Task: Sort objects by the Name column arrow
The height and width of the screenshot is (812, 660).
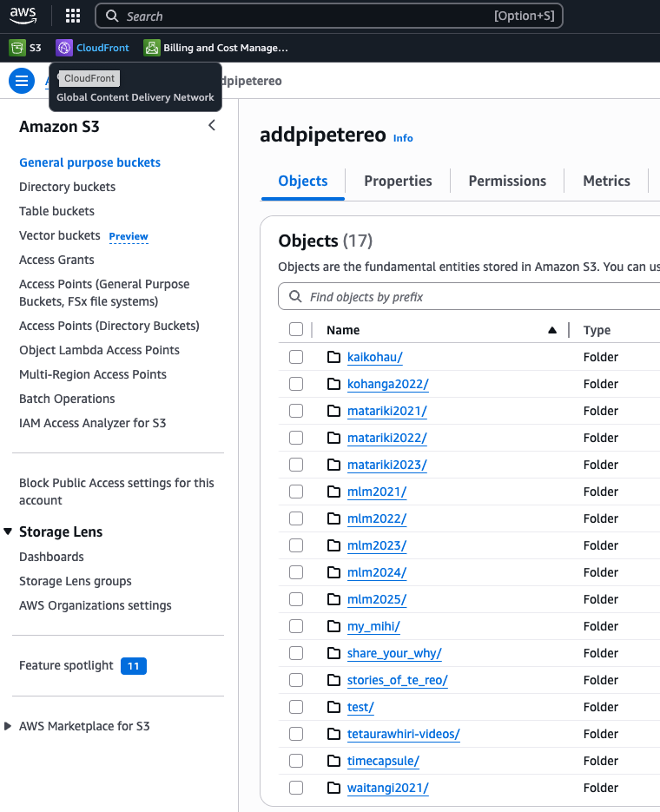Action: pyautogui.click(x=552, y=330)
